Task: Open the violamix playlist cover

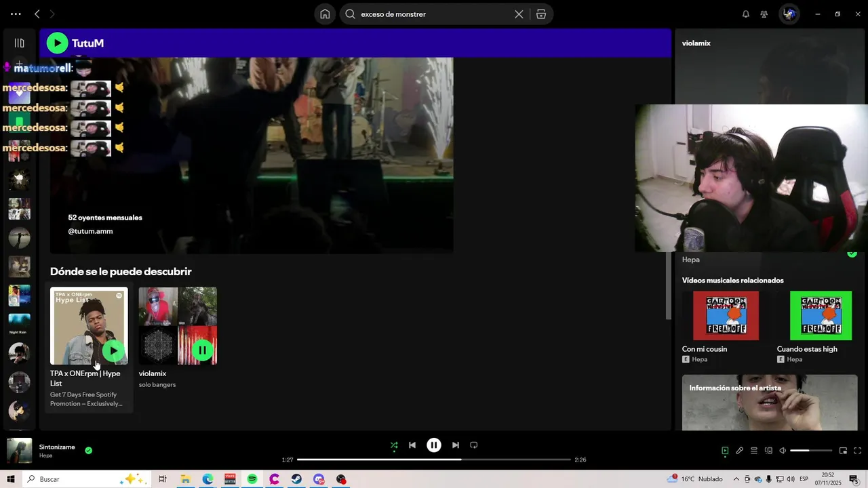Action: coord(178,326)
